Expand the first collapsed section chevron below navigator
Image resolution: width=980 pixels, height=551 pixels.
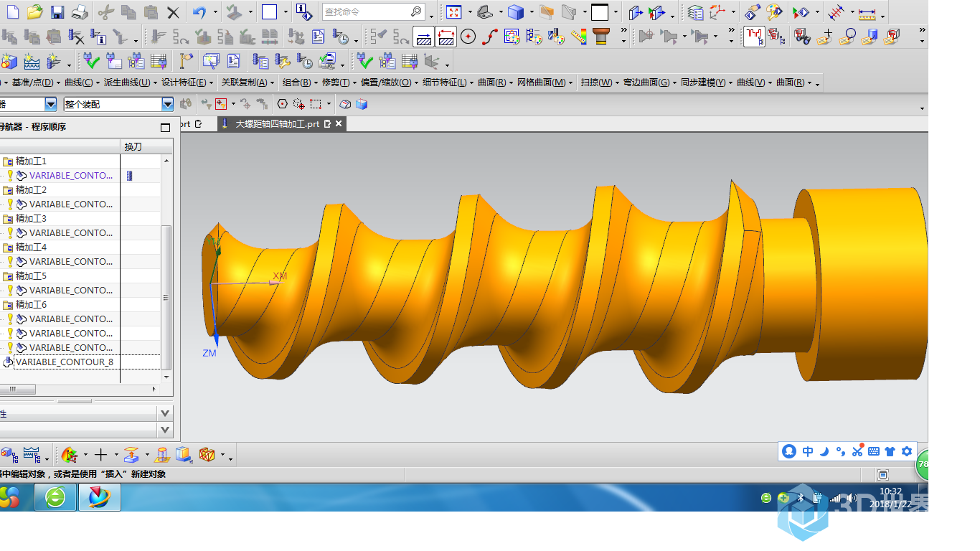click(x=166, y=413)
